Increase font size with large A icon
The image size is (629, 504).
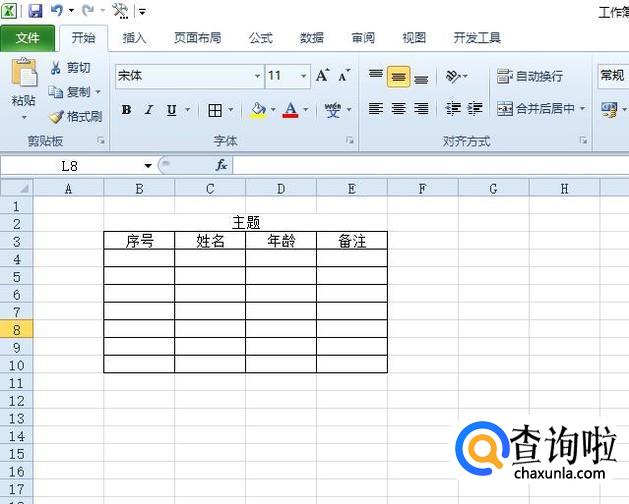click(x=322, y=75)
